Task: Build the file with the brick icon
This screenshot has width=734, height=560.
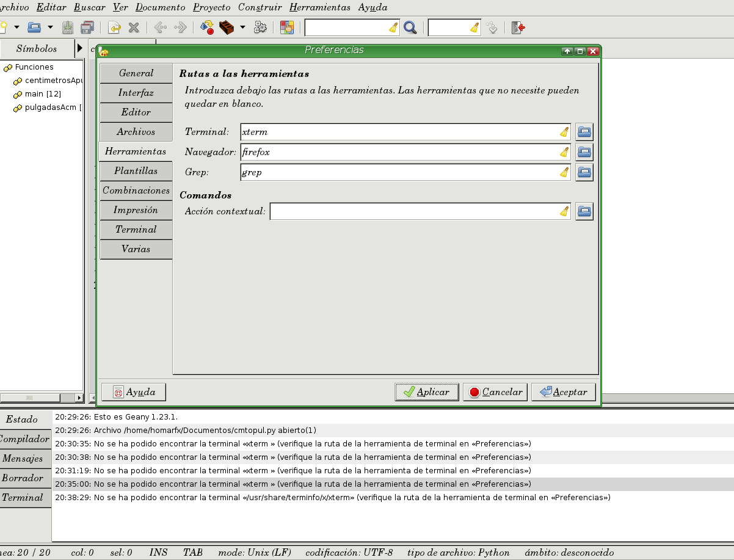Action: [227, 27]
